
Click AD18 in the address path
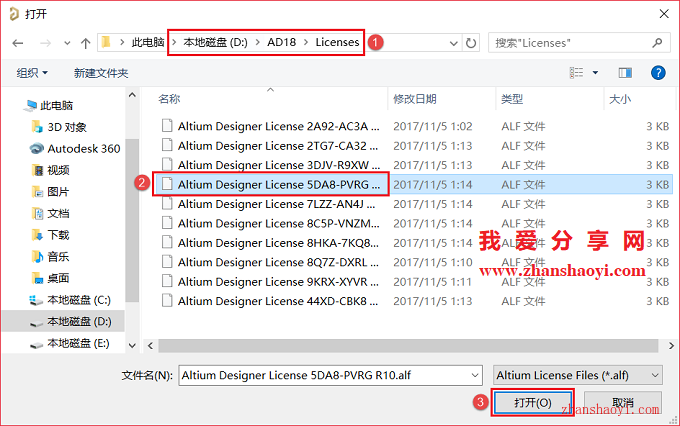click(x=281, y=42)
